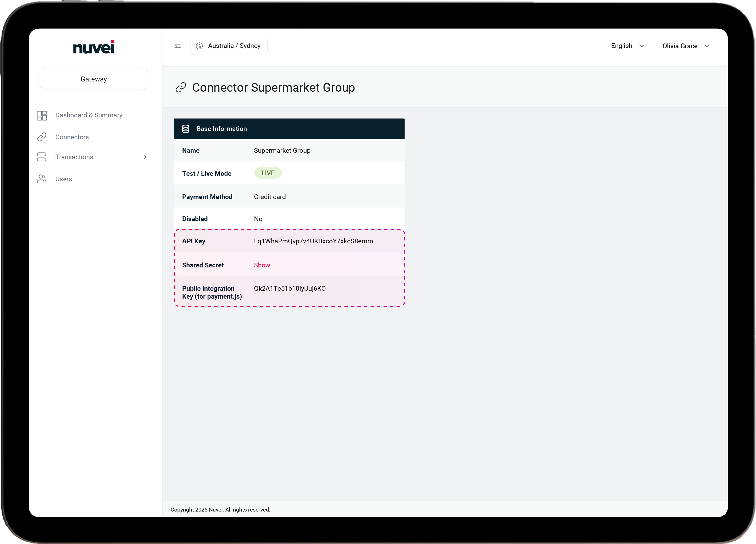Click the chain icon next to page title
This screenshot has height=544, width=756.
click(181, 87)
